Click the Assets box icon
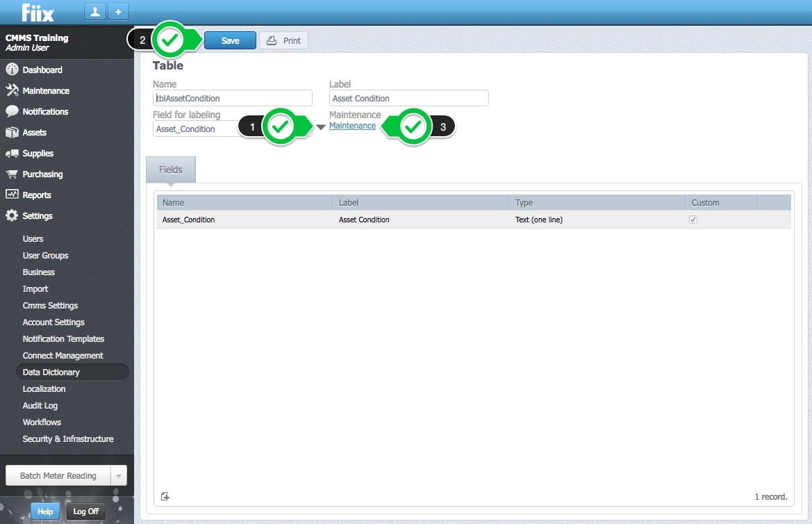 pos(12,132)
